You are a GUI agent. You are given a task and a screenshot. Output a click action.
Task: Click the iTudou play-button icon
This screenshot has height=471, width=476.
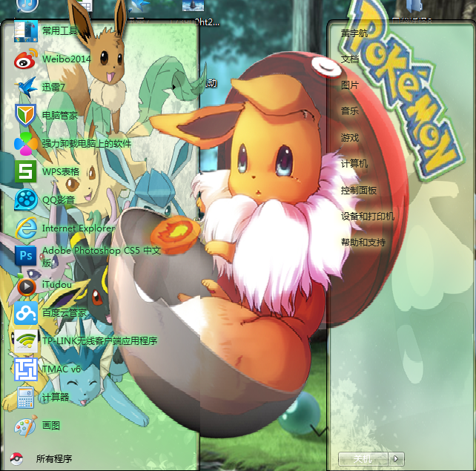[26, 286]
